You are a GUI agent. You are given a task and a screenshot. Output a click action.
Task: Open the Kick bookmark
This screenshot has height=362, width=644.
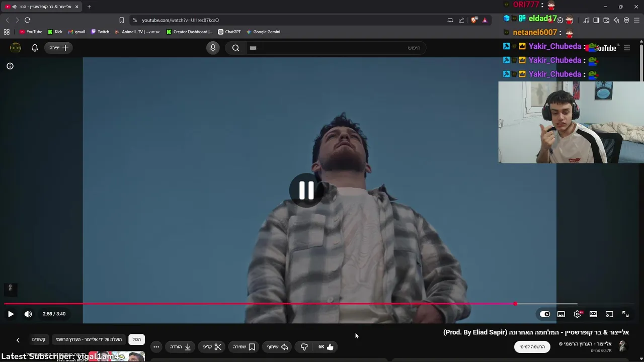pos(55,32)
